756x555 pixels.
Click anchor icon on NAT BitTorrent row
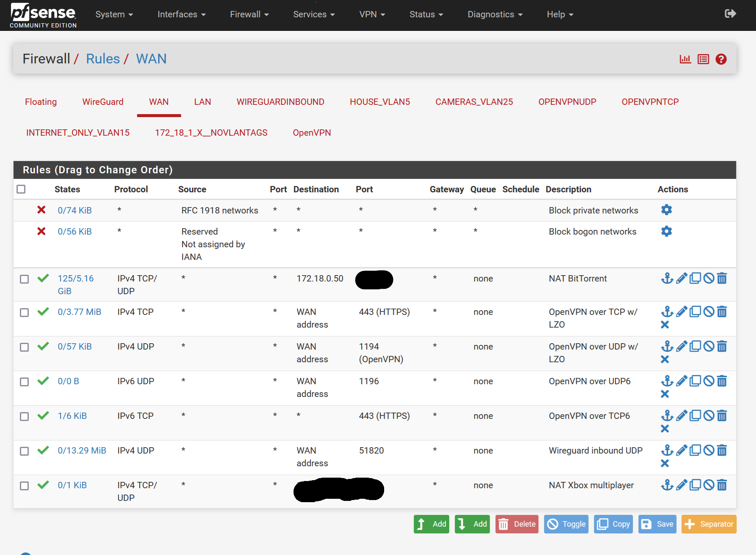coord(667,278)
